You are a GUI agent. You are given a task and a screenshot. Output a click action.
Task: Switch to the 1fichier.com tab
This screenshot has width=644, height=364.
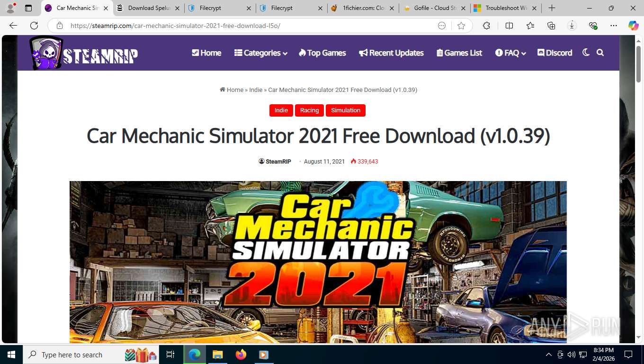[363, 8]
